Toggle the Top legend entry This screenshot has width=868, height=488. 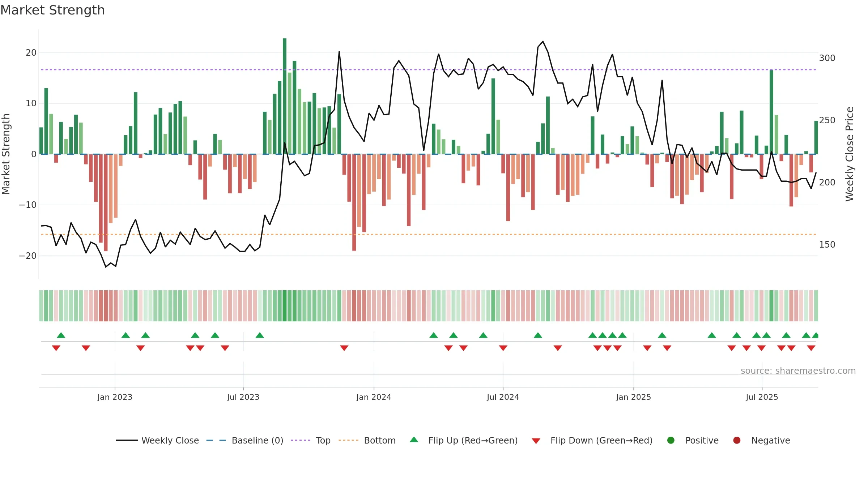tap(311, 440)
